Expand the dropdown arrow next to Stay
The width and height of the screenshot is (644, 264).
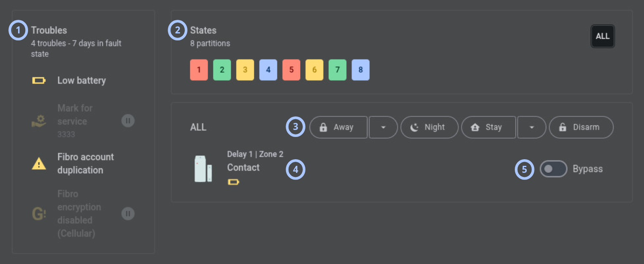[x=532, y=127]
